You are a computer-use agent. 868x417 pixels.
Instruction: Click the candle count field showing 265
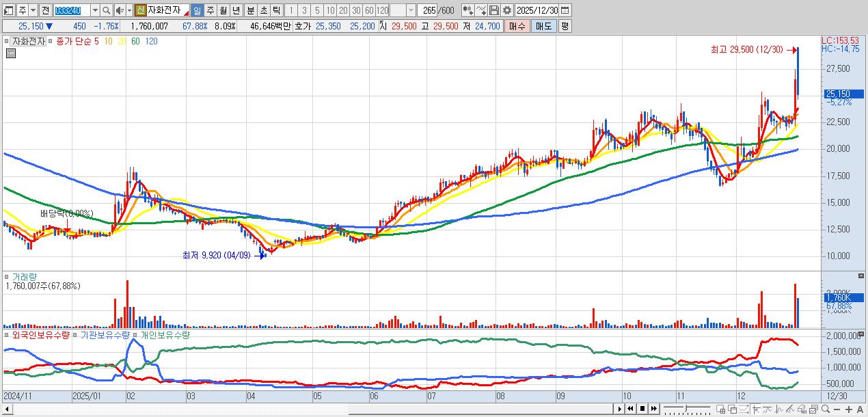[x=427, y=10]
